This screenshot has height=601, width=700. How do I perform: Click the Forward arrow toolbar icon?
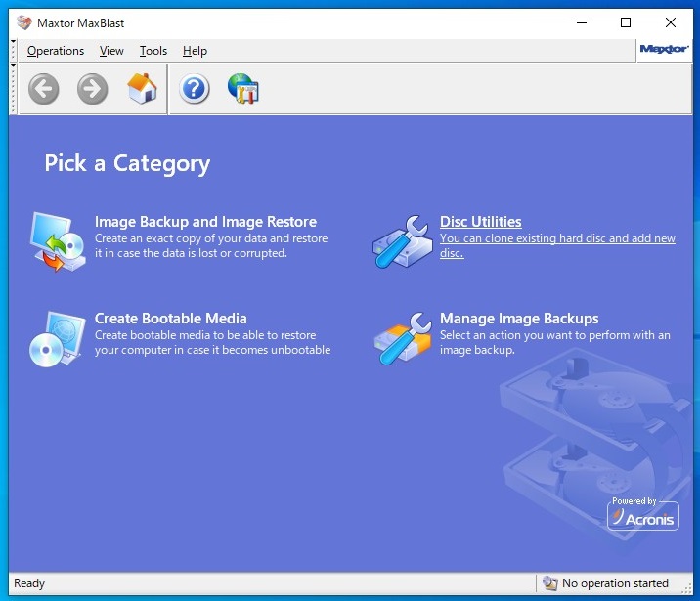[93, 89]
